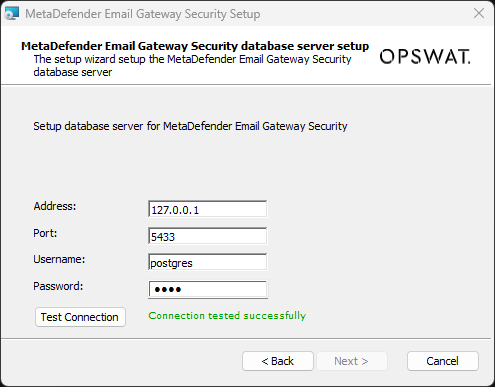Click the Port label
This screenshot has width=495, height=387.
click(45, 233)
